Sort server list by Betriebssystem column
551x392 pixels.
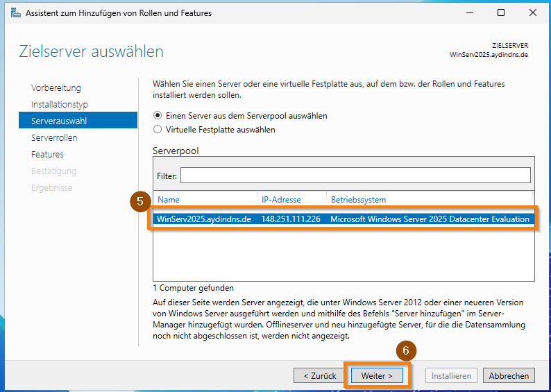pyautogui.click(x=359, y=200)
